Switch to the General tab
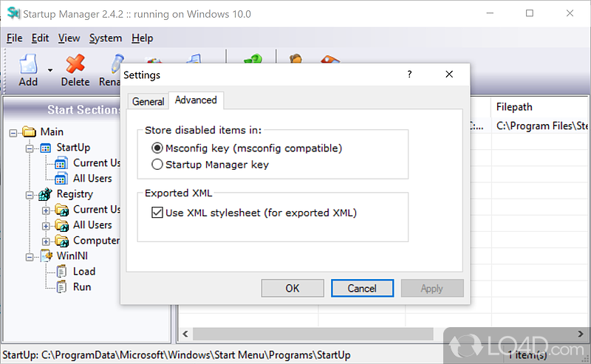 click(148, 101)
